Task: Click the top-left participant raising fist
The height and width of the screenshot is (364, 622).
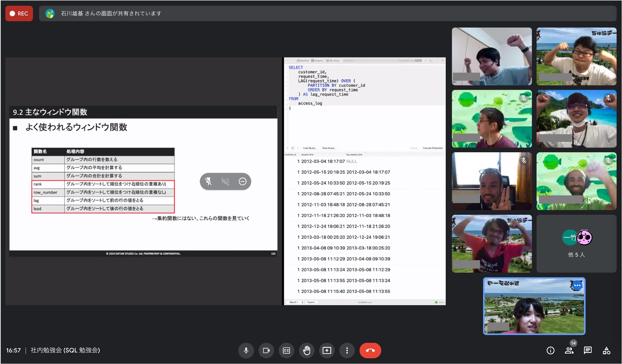Action: (x=492, y=56)
